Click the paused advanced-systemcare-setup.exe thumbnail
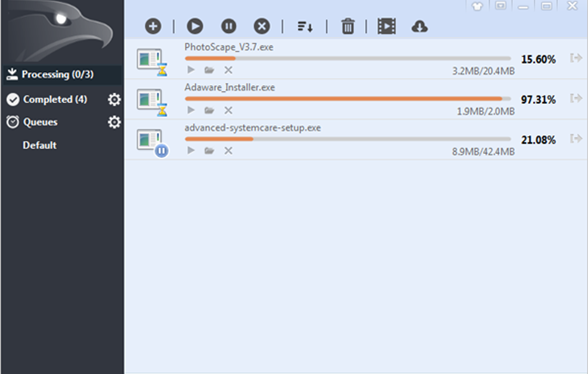The height and width of the screenshot is (374, 588). coord(152,143)
